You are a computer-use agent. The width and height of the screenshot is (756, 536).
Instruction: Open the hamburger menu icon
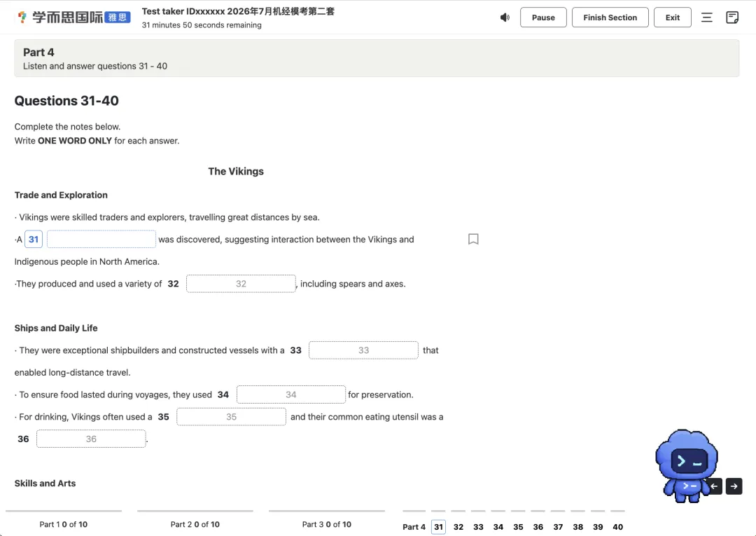click(706, 18)
